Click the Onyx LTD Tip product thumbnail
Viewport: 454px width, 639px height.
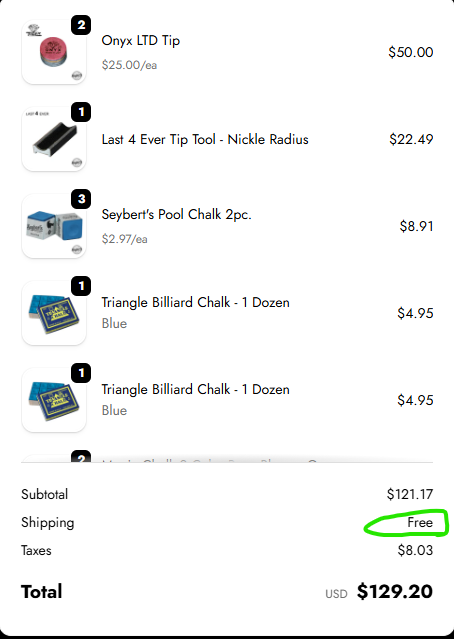tap(54, 52)
